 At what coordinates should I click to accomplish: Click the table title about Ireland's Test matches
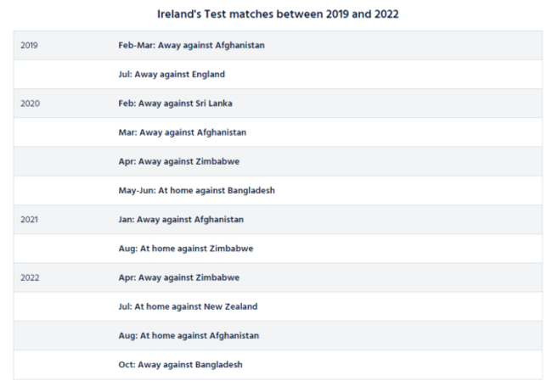[278, 14]
